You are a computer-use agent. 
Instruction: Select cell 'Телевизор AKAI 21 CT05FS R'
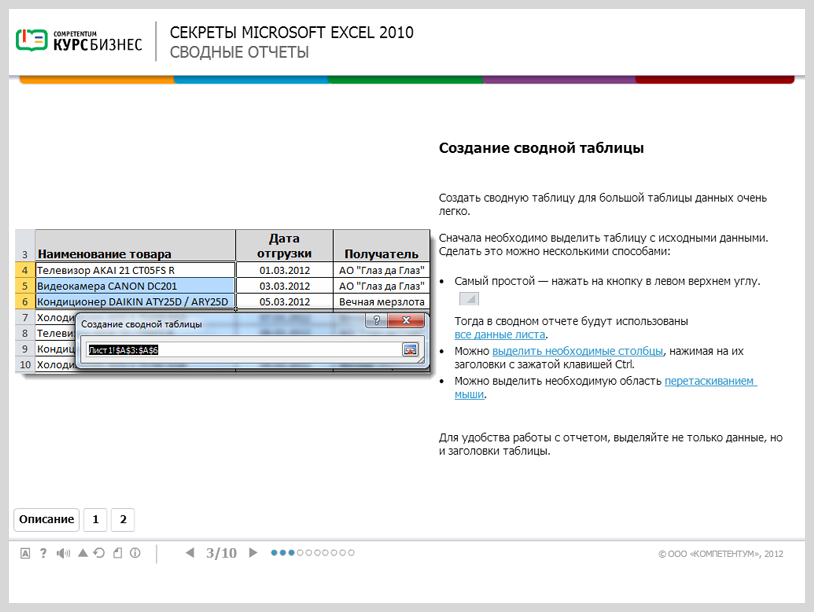pyautogui.click(x=135, y=270)
